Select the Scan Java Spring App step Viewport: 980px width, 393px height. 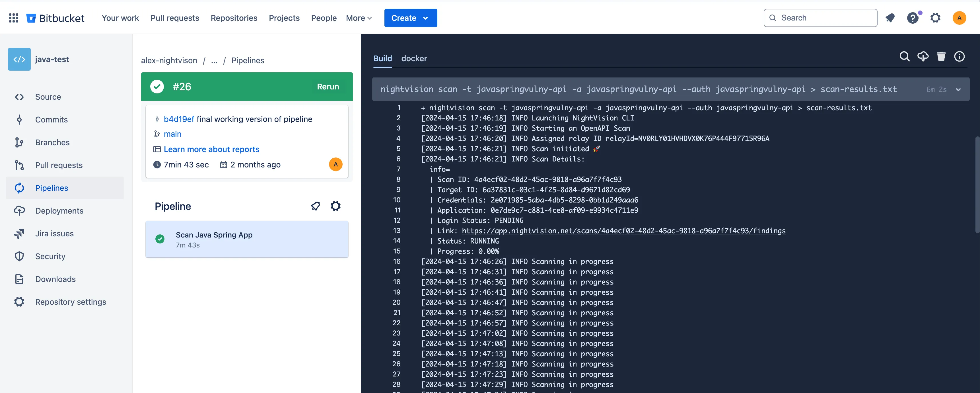[x=246, y=240]
